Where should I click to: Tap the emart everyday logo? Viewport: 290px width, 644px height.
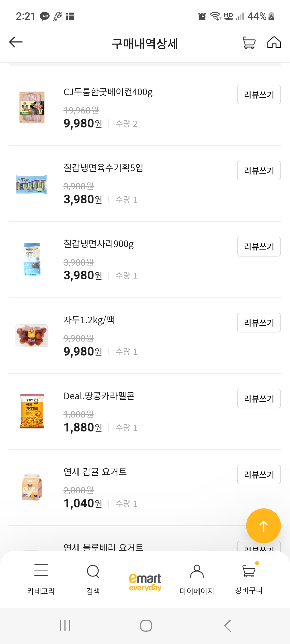coord(145,582)
